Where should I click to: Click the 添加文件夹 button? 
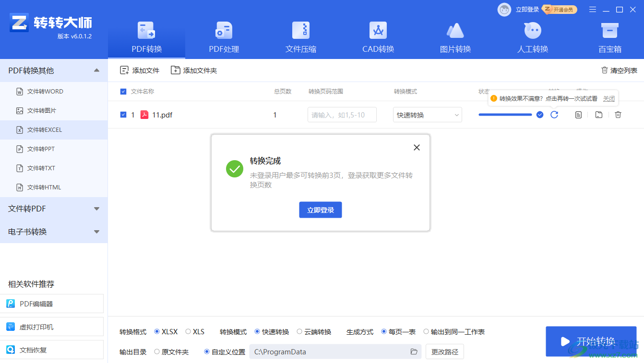click(194, 70)
